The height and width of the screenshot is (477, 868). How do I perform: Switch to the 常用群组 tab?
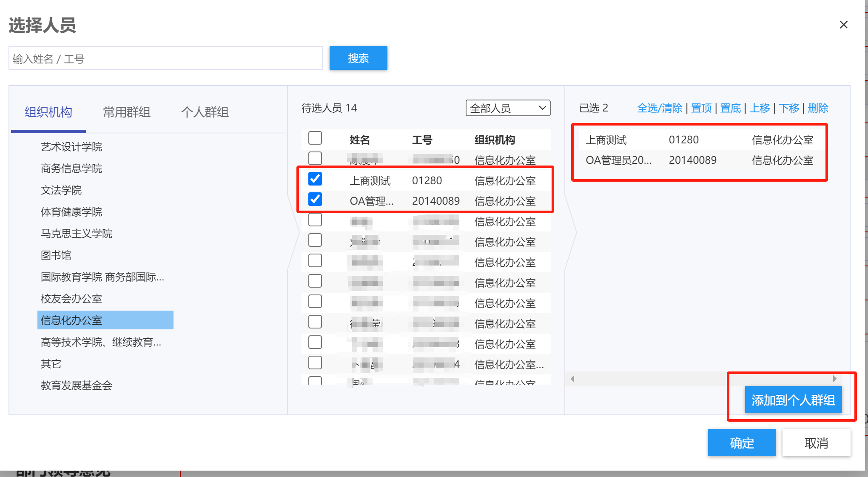click(x=126, y=112)
